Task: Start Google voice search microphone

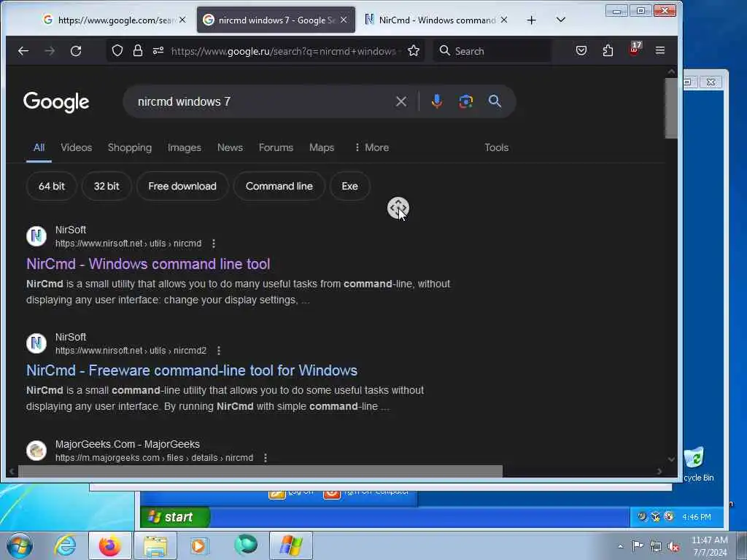Action: (436, 101)
